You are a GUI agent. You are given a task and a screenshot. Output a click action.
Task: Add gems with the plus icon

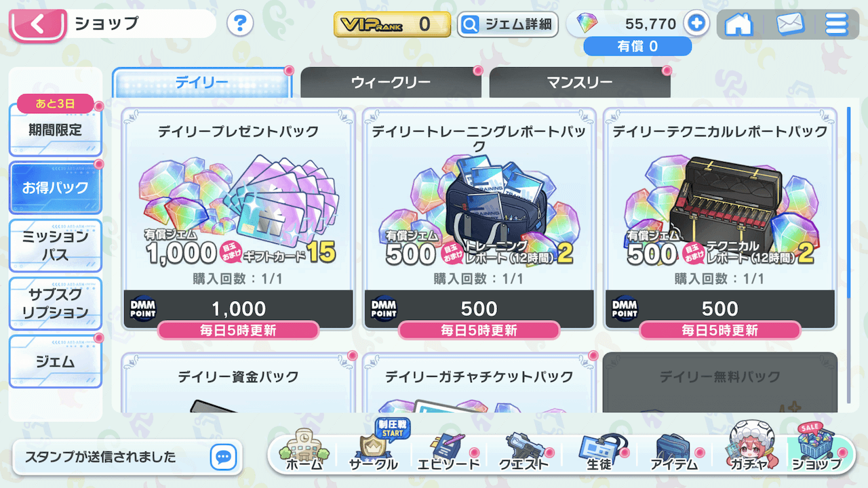[x=696, y=24]
